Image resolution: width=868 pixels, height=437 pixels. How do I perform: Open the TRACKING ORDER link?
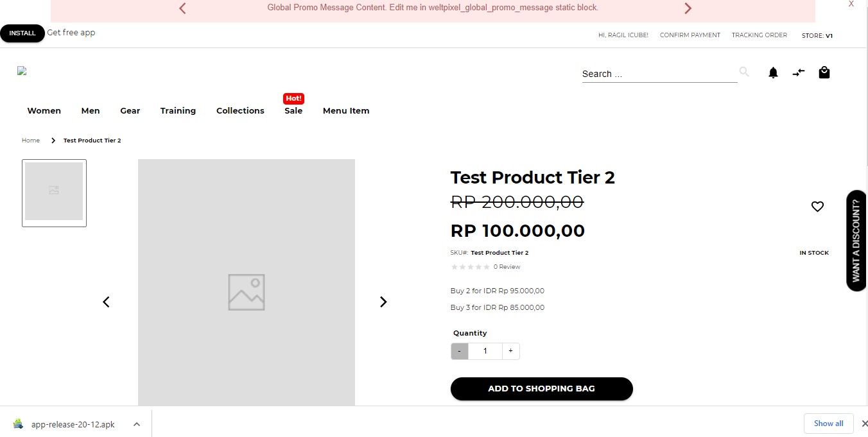(759, 35)
